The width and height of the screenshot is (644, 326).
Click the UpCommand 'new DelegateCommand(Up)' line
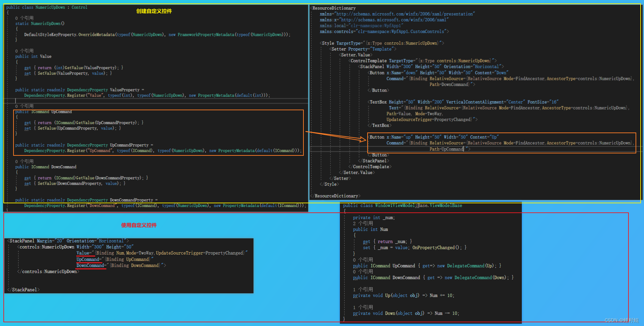427,266
